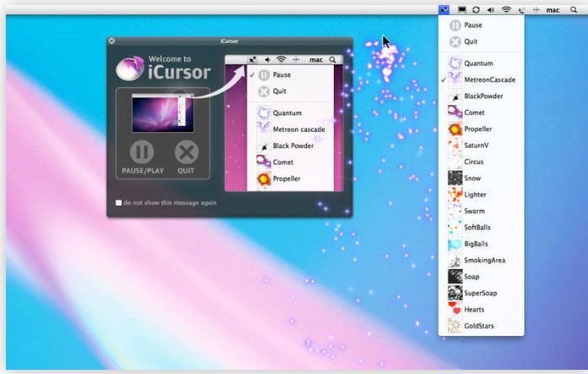
Task: Click the Quantum effect icon in dropdown
Action: click(455, 64)
